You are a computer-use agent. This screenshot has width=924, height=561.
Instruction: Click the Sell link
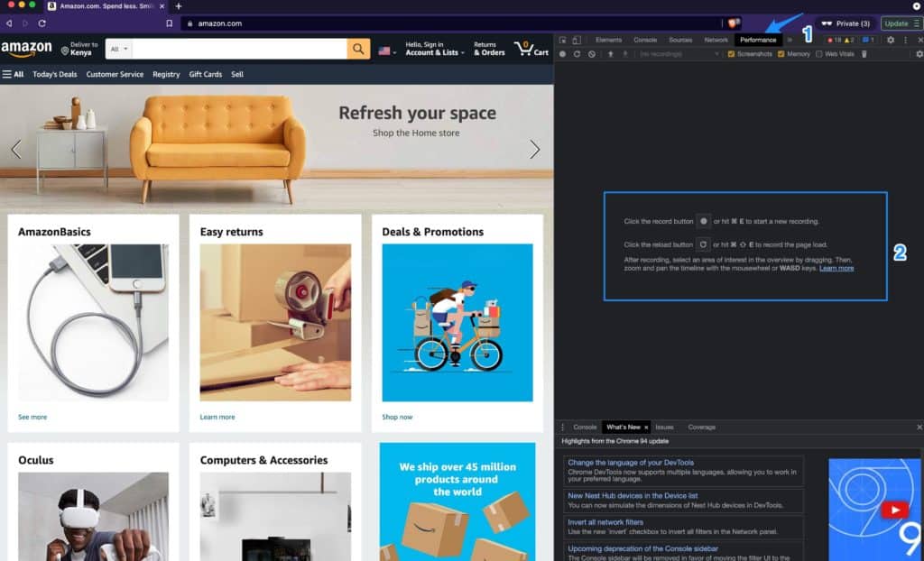(237, 74)
